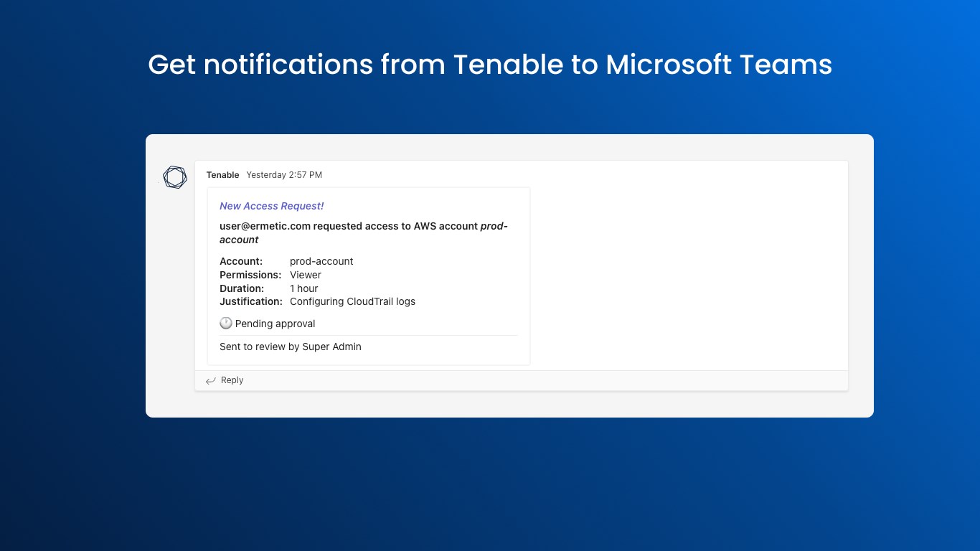
Task: Click the Justification: field label
Action: pos(251,301)
